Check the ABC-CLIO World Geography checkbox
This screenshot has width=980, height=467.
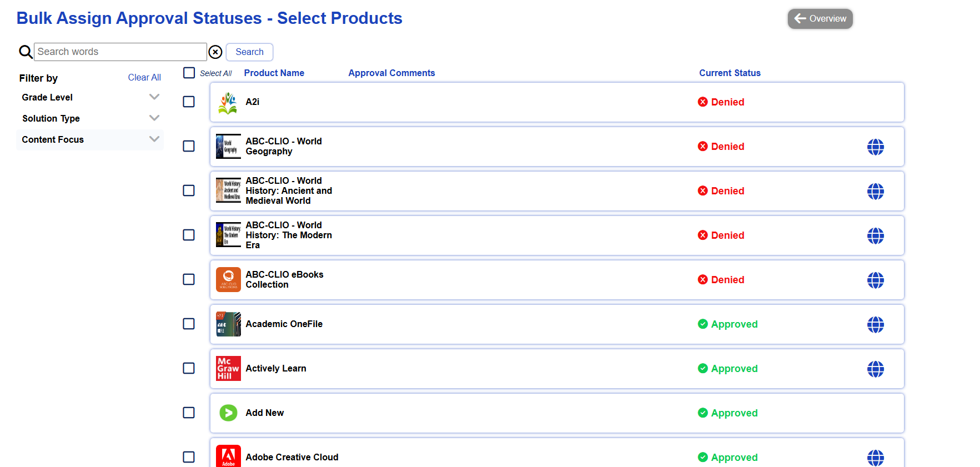pos(189,146)
